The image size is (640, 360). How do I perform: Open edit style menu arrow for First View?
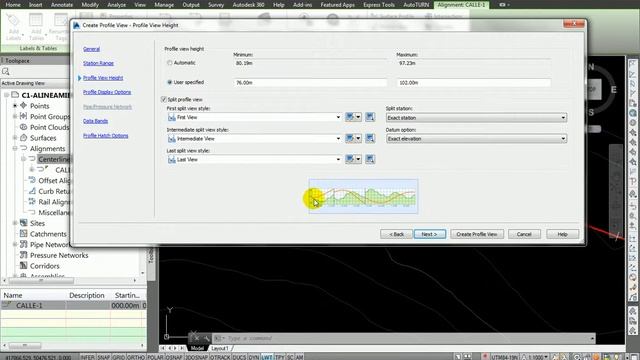[358, 118]
